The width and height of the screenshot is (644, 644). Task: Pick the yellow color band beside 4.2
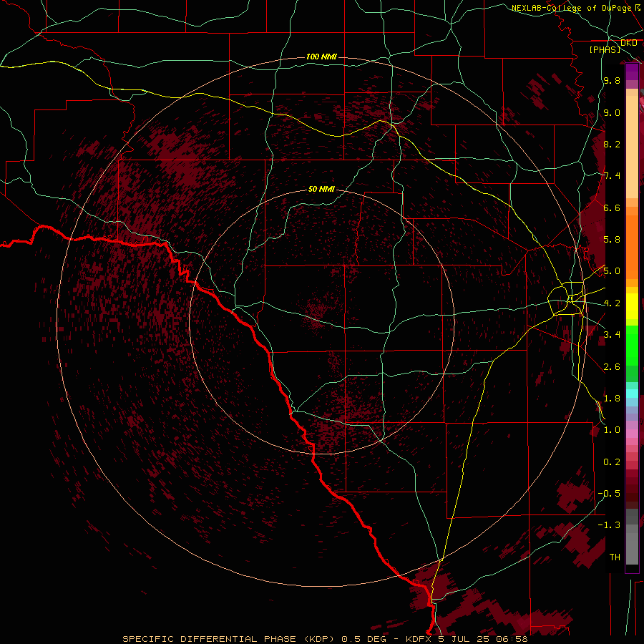pyautogui.click(x=632, y=306)
